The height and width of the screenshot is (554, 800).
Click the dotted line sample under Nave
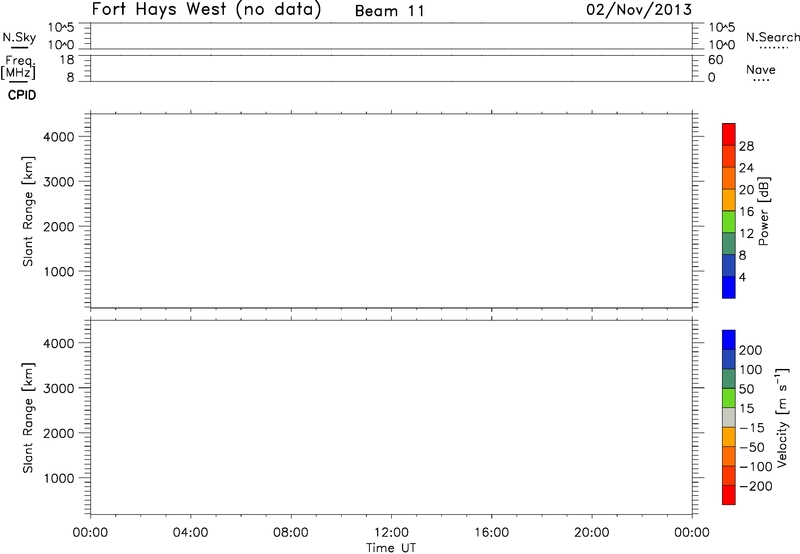[761, 80]
